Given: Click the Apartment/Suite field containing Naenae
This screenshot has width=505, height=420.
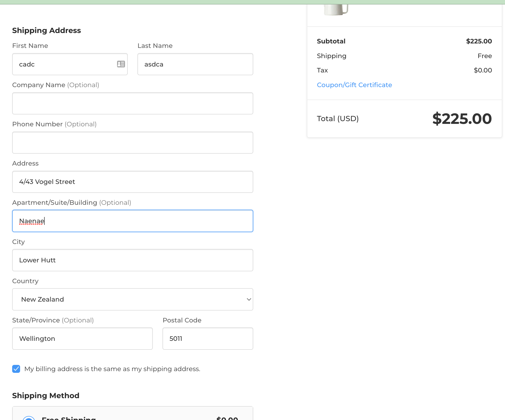Looking at the screenshot, I should [132, 221].
